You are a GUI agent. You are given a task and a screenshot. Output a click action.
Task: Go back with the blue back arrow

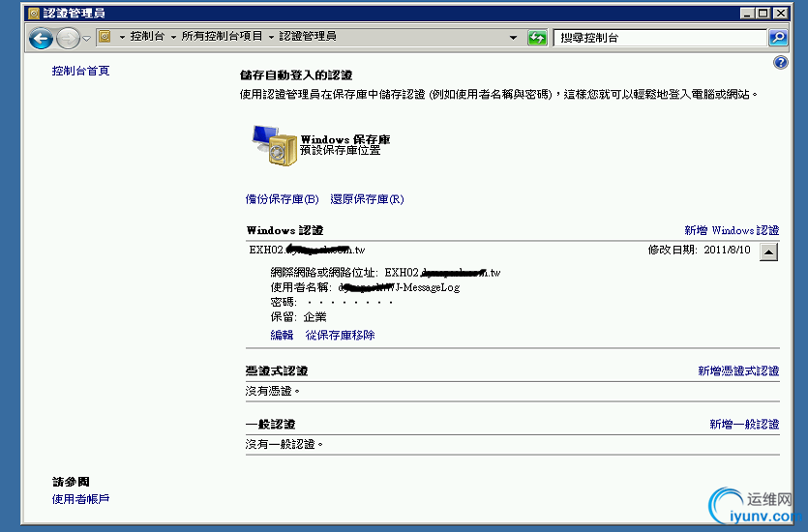[x=41, y=38]
